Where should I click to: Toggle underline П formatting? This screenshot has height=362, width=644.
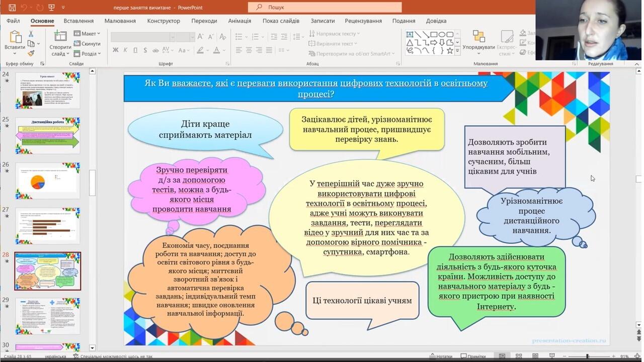tap(135, 50)
